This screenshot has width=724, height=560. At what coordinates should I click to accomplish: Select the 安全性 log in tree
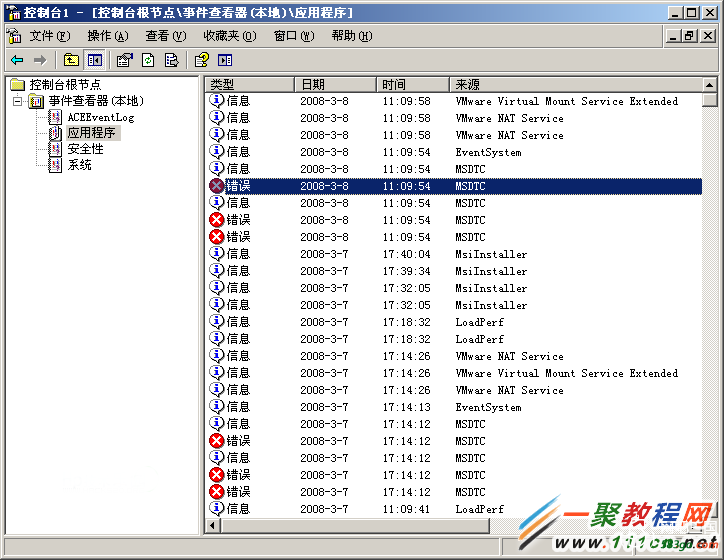tap(85, 149)
